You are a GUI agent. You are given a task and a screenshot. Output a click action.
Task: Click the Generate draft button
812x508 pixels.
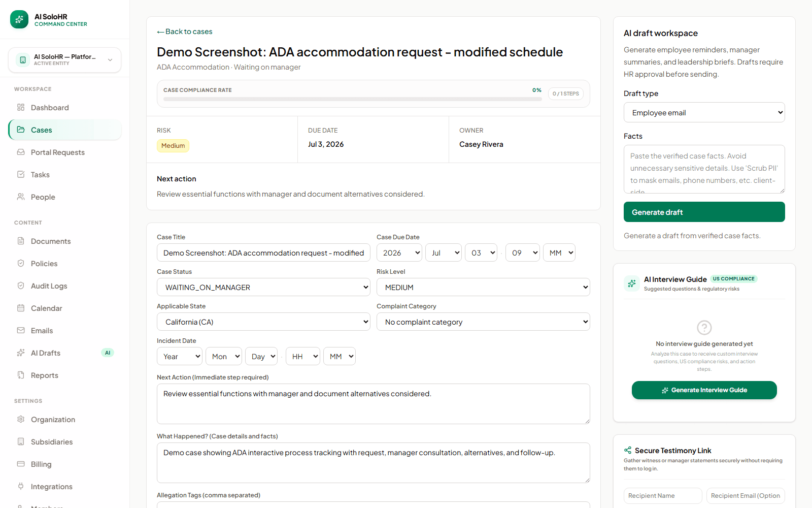[704, 212]
